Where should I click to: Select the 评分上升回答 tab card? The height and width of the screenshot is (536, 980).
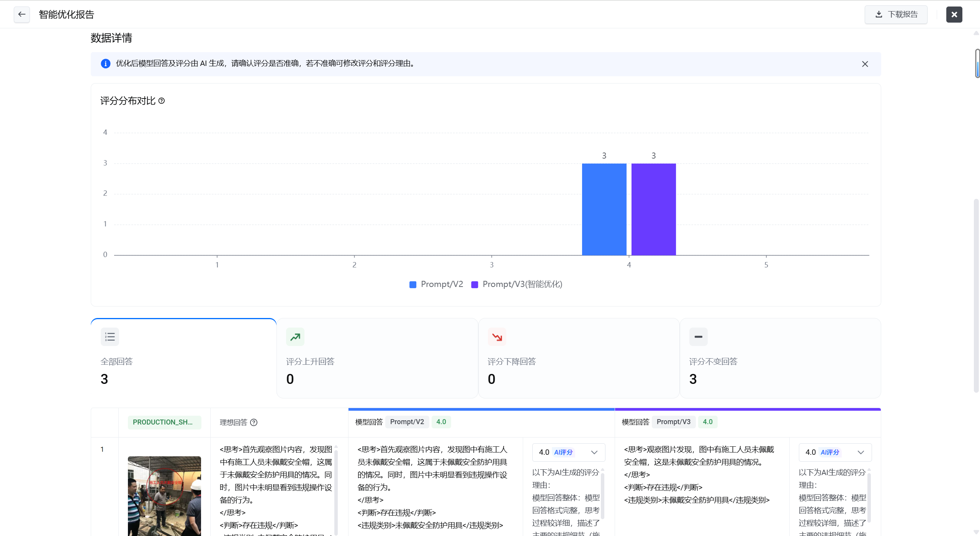(x=377, y=358)
